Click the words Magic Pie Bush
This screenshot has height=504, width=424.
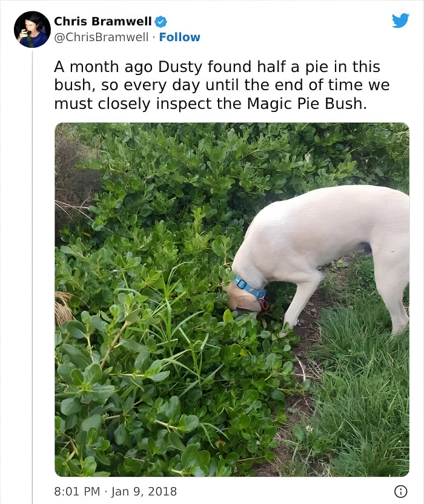306,103
